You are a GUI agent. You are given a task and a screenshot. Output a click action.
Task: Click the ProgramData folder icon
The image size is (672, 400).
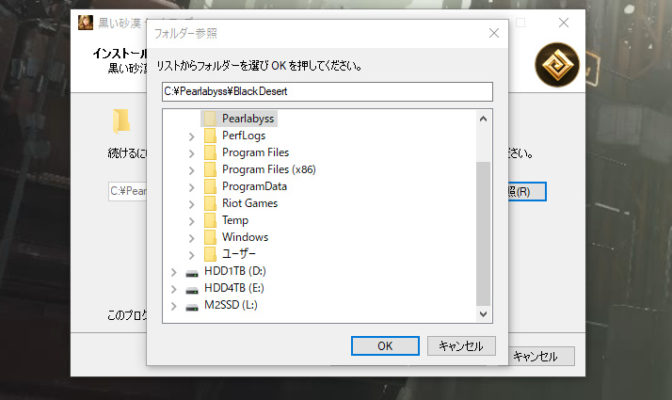coord(210,186)
